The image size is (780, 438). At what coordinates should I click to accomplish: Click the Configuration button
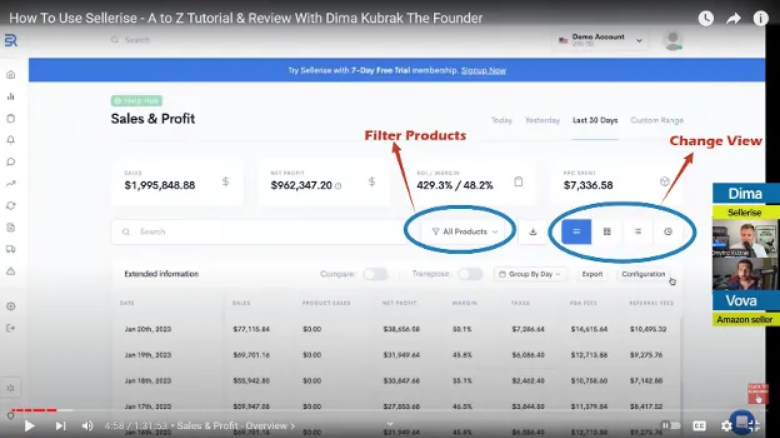point(643,274)
